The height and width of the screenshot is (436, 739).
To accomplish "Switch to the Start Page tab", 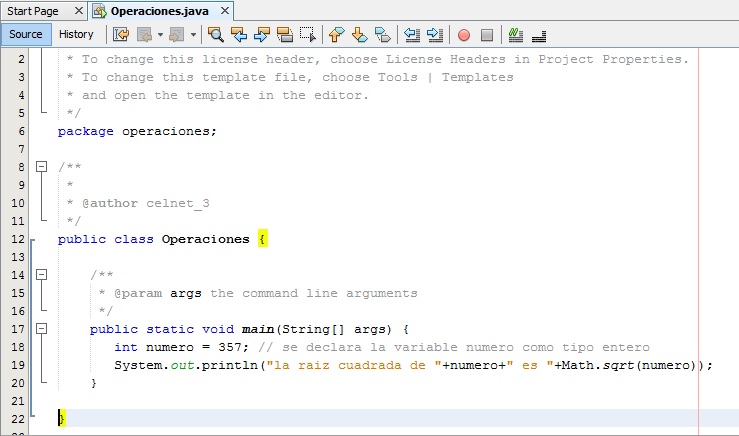I will 32,10.
